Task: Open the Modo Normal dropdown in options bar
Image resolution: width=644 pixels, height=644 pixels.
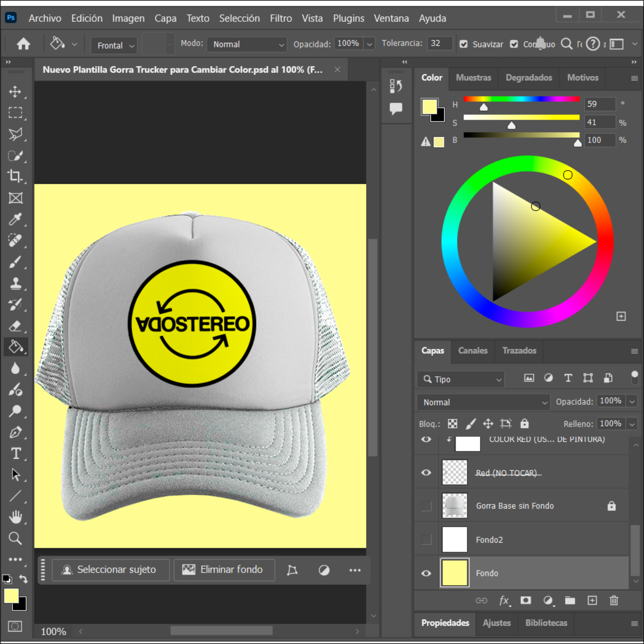Action: 247,44
